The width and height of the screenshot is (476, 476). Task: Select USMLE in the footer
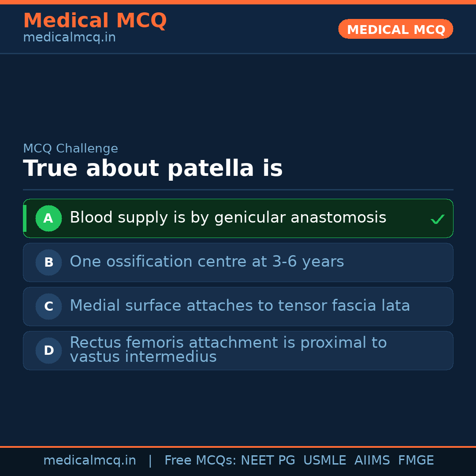[324, 461]
